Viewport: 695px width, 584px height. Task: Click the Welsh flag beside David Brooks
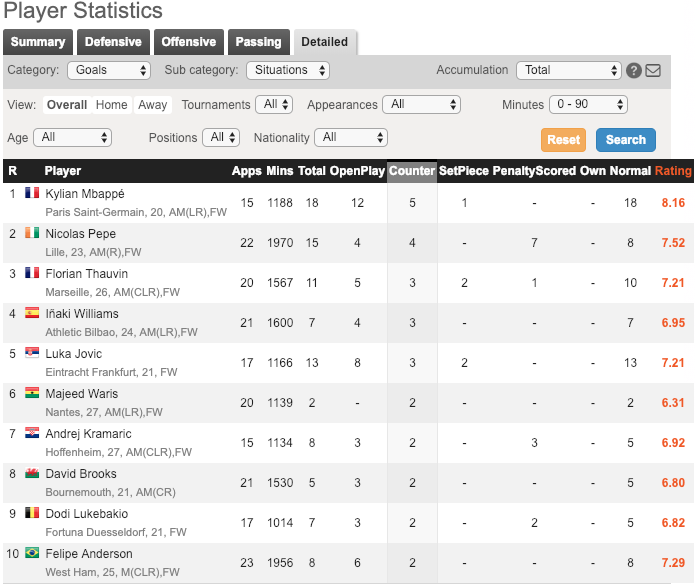(x=32, y=474)
